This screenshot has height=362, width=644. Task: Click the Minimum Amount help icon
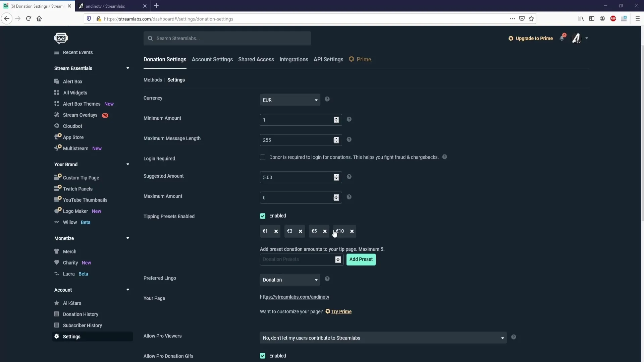tap(349, 119)
